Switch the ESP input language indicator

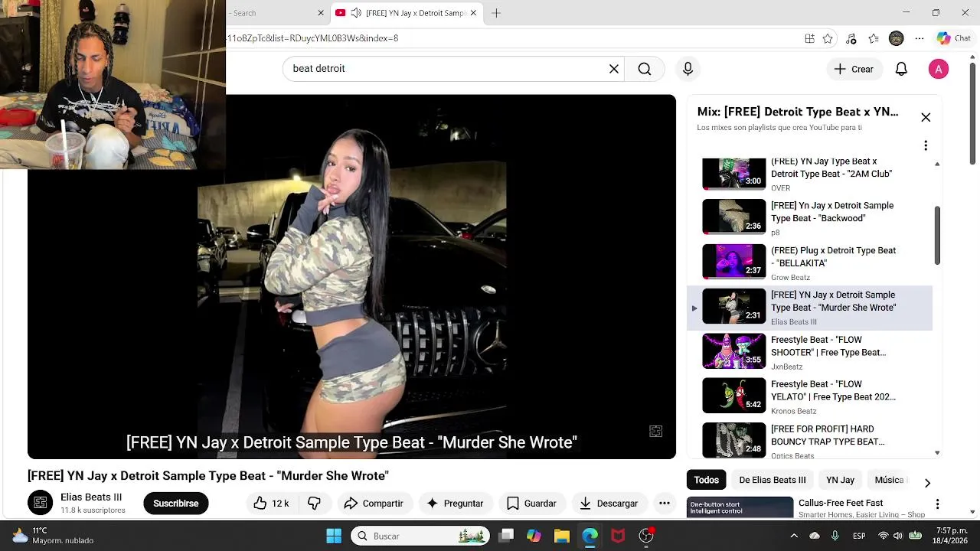point(859,536)
